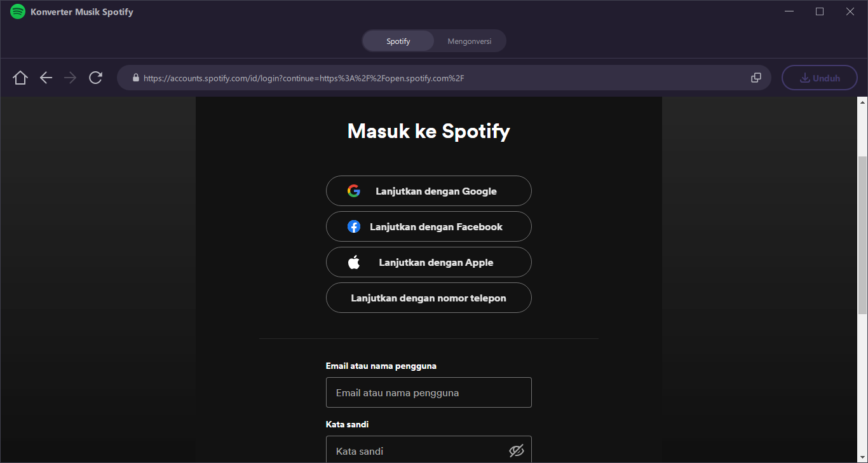Click the vertical scrollbar thumb
Screen dimensions: 868x463
[862, 235]
